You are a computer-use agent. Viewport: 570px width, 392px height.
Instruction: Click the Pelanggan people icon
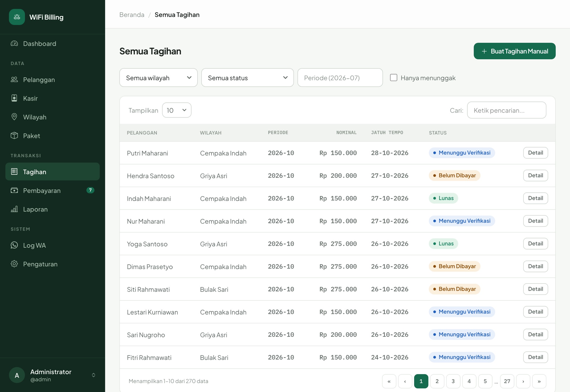14,80
